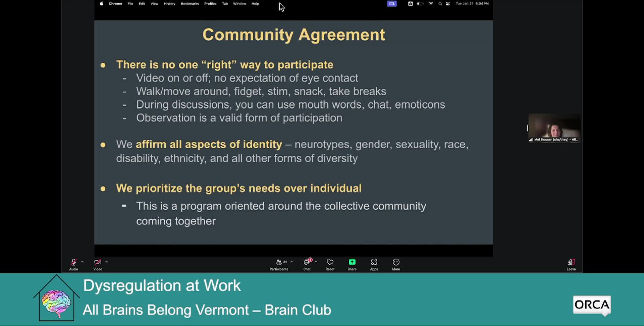Open Control Center in the menu bar
The width and height of the screenshot is (644, 326).
click(448, 4)
